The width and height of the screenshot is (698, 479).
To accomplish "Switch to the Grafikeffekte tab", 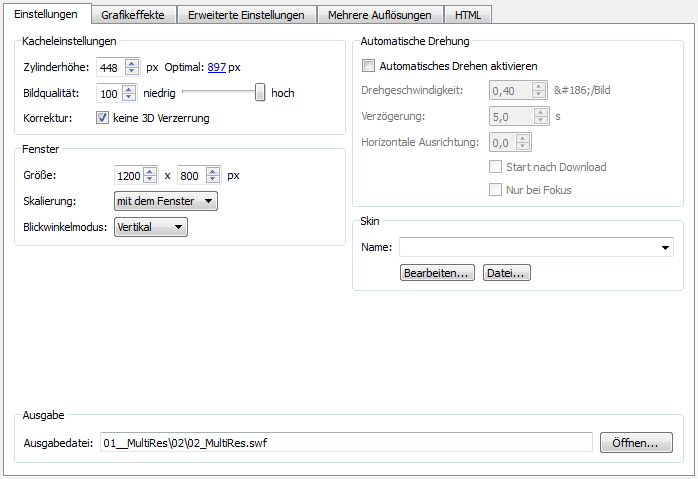I will pyautogui.click(x=132, y=15).
